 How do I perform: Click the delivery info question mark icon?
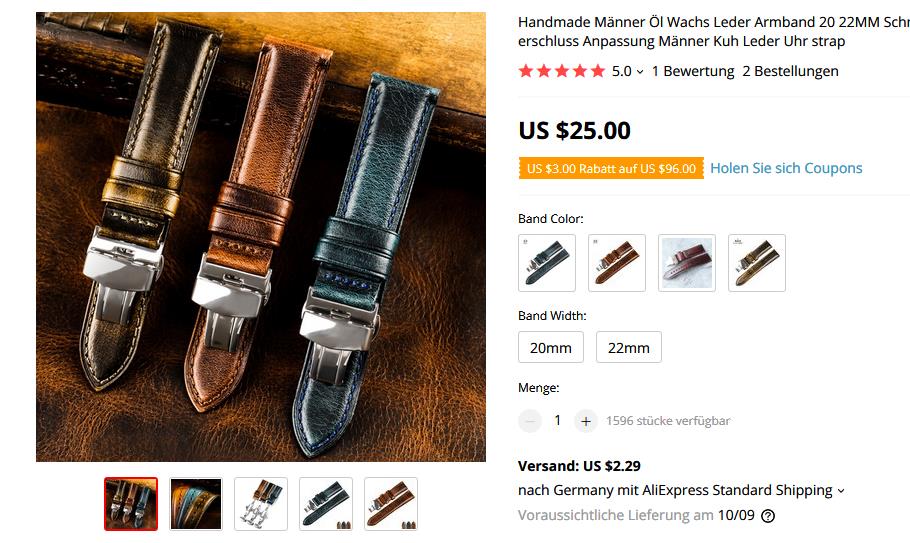tap(768, 516)
